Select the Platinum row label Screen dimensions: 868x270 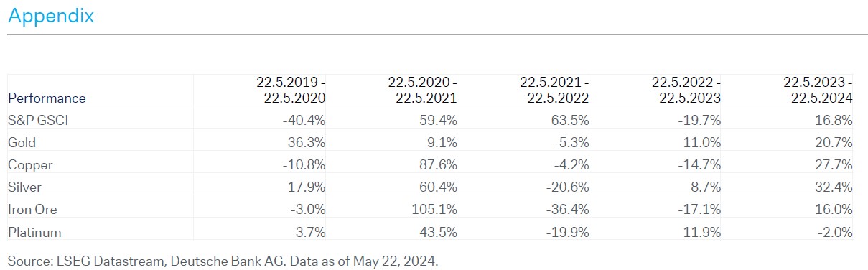coord(34,232)
